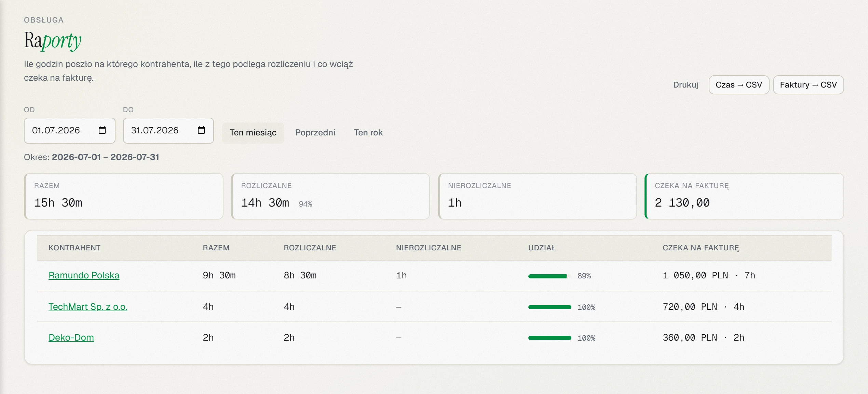Export time data with Czas → CSV
868x394 pixels.
(x=739, y=85)
